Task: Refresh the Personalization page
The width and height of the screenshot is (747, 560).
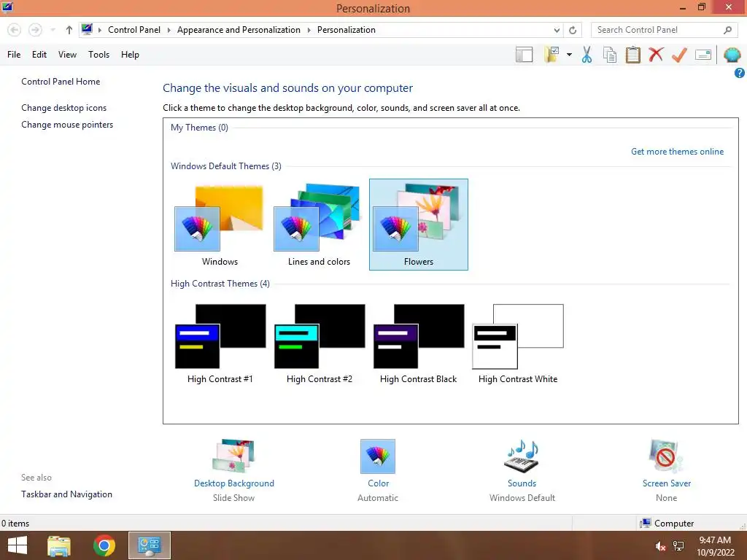Action: pos(573,30)
